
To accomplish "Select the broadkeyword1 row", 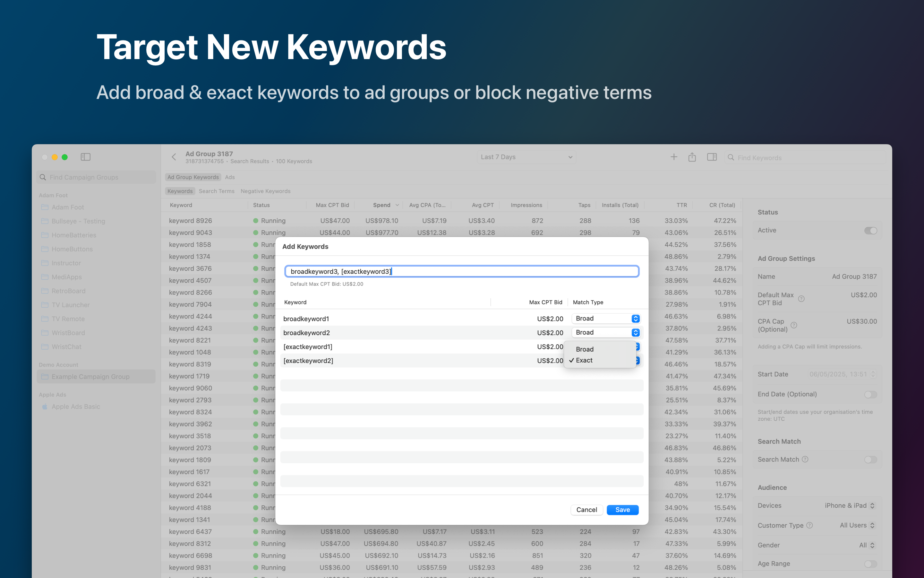I will pos(462,319).
